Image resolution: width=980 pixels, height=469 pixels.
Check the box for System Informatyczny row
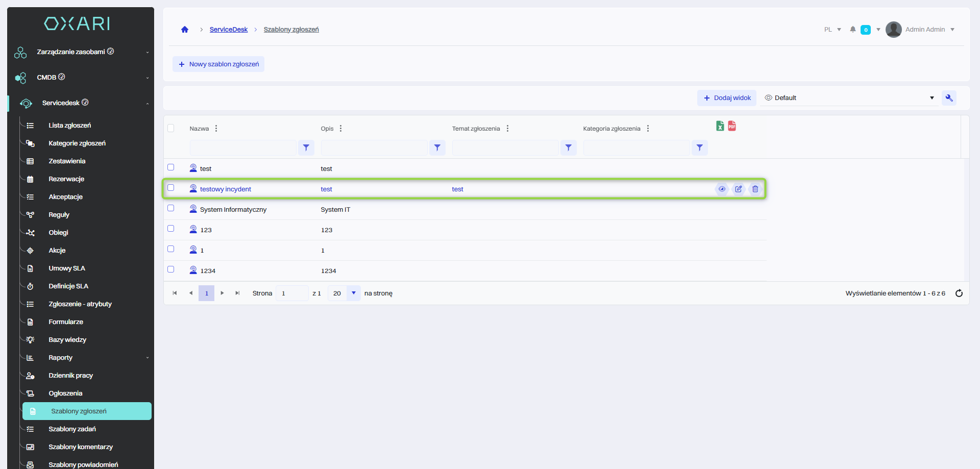pyautogui.click(x=171, y=208)
